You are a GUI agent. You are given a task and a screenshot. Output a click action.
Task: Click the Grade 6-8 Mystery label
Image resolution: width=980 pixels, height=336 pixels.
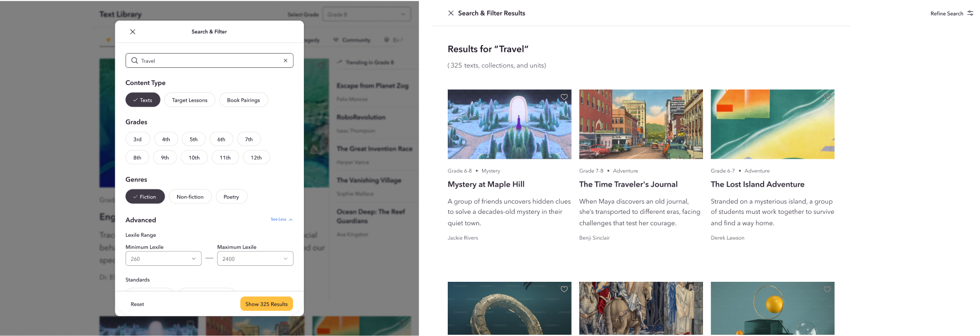(474, 171)
